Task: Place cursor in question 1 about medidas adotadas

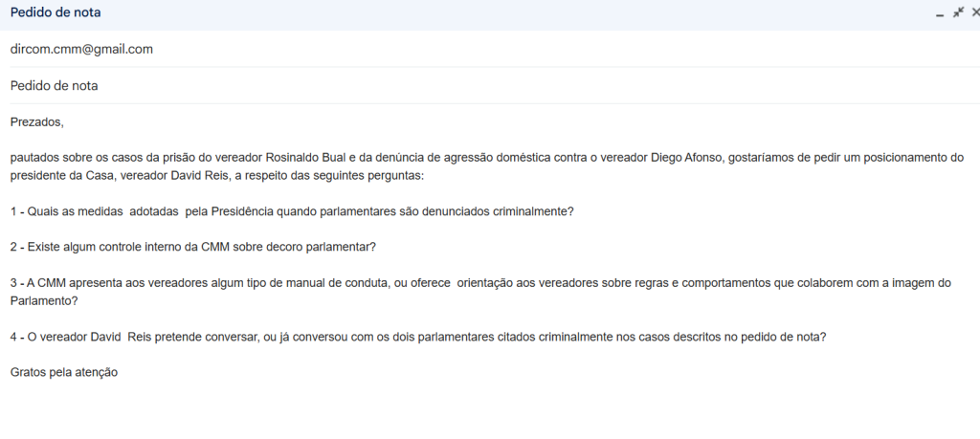Action: (x=287, y=210)
